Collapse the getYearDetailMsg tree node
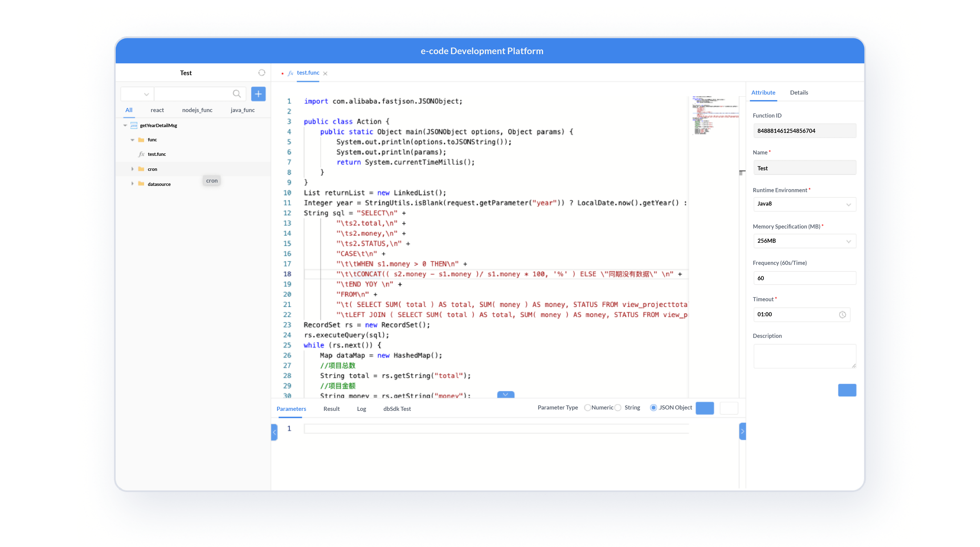The width and height of the screenshot is (980, 547). click(125, 125)
